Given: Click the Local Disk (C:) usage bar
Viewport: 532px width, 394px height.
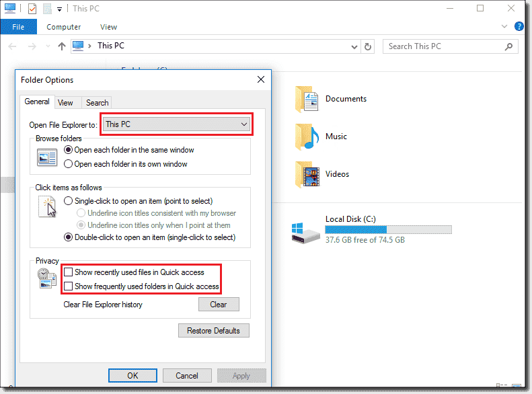Looking at the screenshot, I should (x=389, y=229).
